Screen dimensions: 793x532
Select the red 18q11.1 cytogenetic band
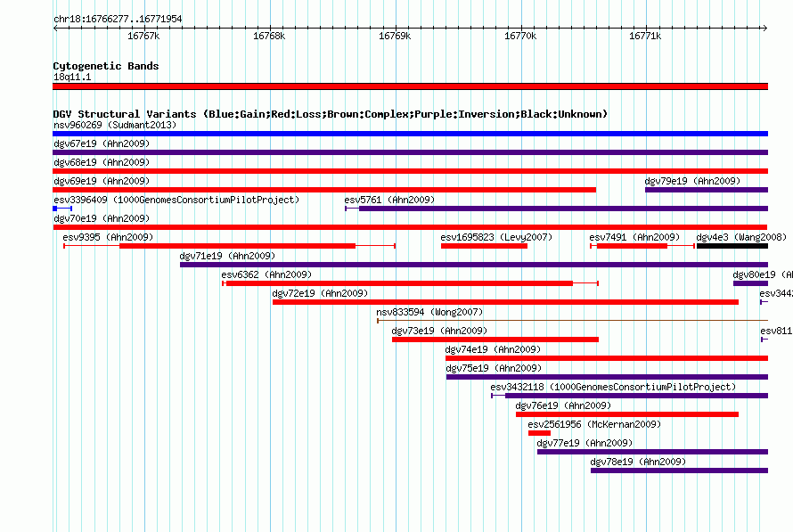pos(410,86)
